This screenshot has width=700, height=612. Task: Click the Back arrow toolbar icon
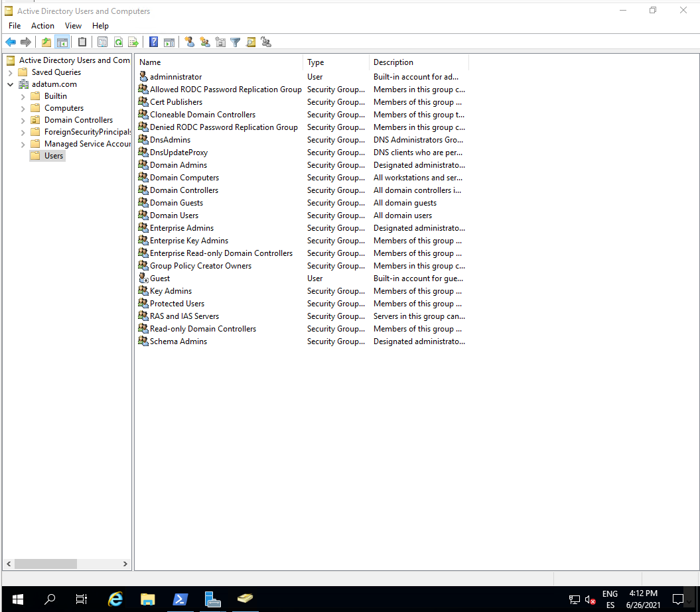pos(11,42)
